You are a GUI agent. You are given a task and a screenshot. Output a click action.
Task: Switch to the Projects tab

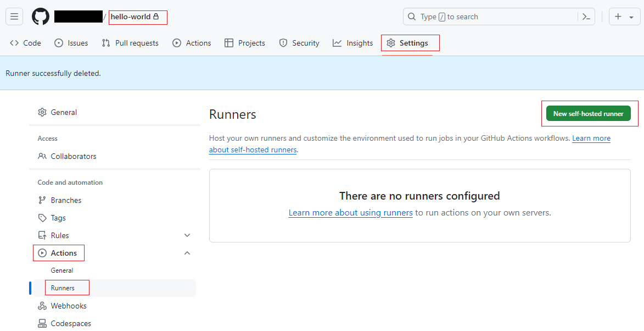(245, 43)
